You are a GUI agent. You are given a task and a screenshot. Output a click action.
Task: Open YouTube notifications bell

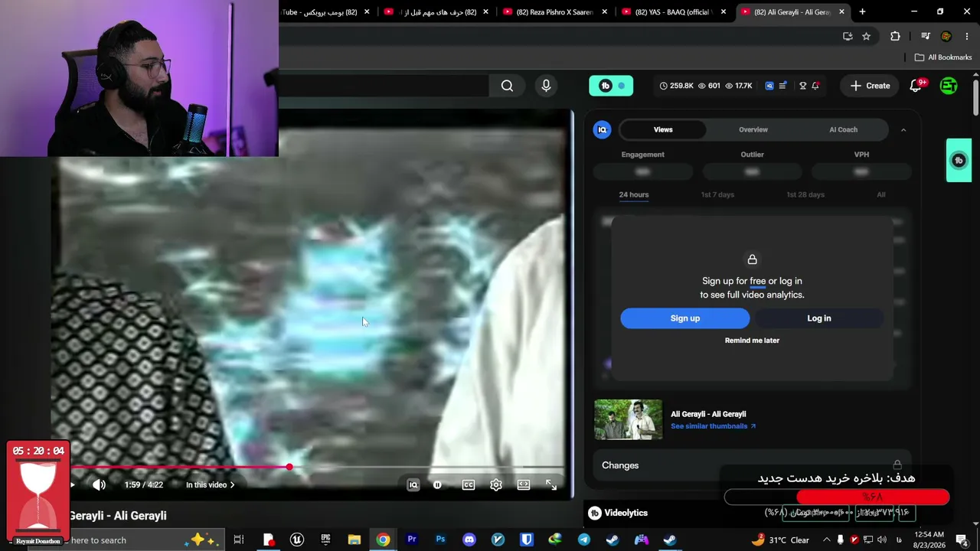pyautogui.click(x=916, y=86)
